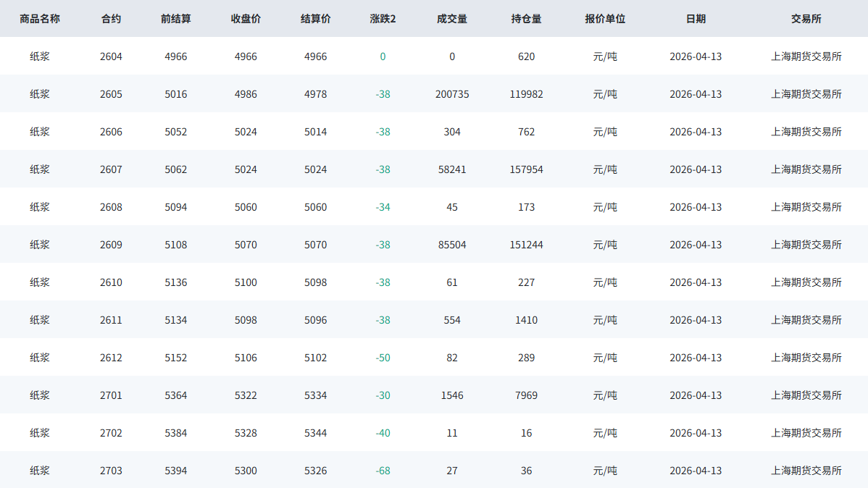868x488 pixels.
Task: Click the 涨跌2 column header
Action: 383,19
